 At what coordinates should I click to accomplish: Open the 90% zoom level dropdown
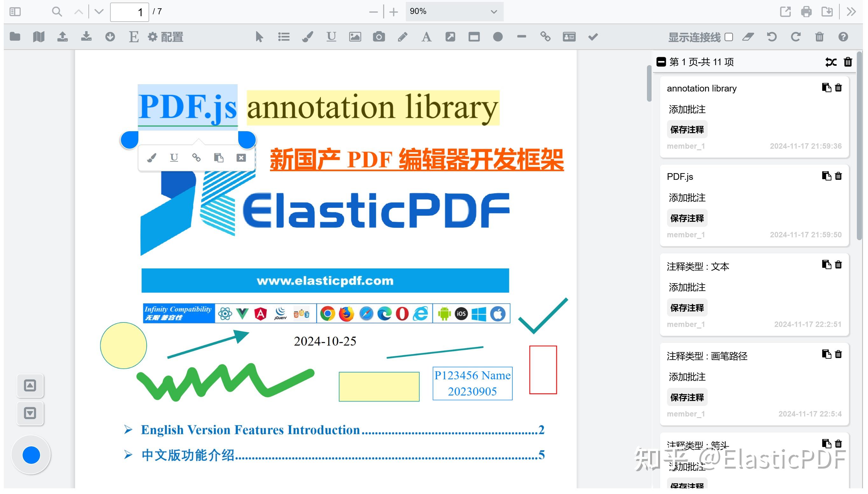pyautogui.click(x=454, y=11)
